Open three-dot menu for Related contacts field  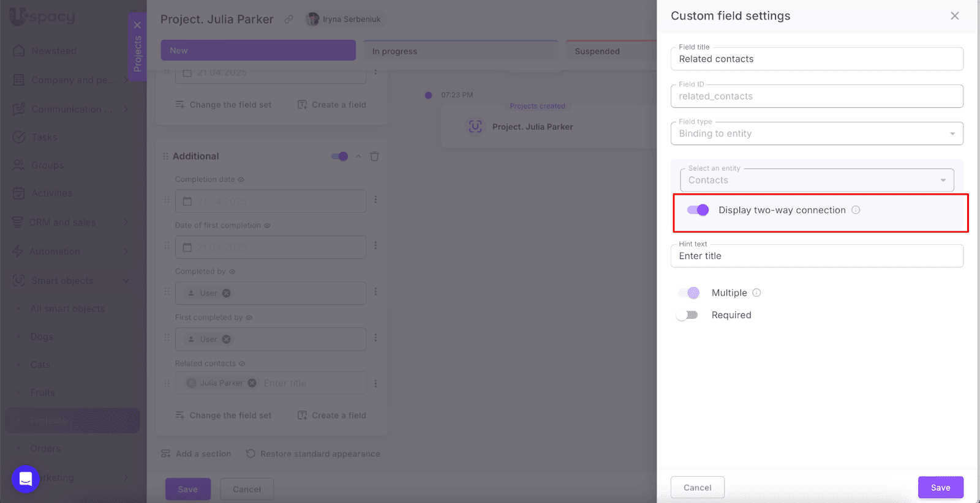click(x=375, y=383)
